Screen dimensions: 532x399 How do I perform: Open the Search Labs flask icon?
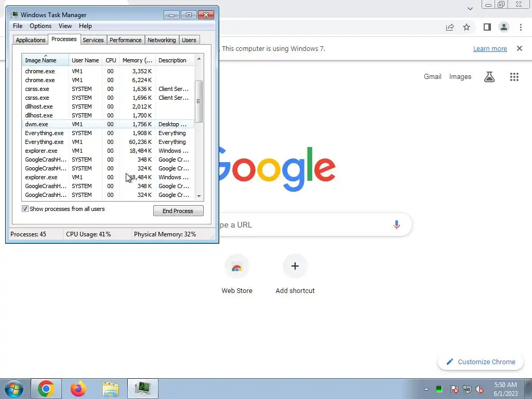click(x=489, y=77)
